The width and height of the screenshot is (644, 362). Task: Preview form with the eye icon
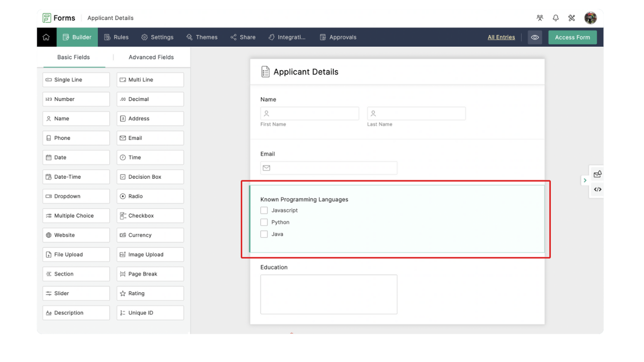[x=535, y=37]
